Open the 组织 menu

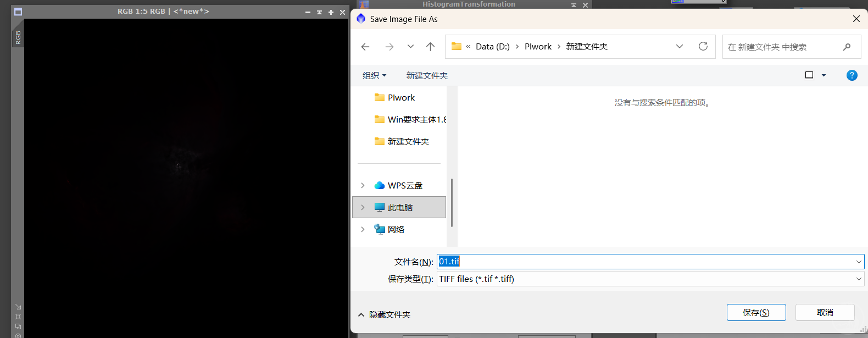click(374, 76)
